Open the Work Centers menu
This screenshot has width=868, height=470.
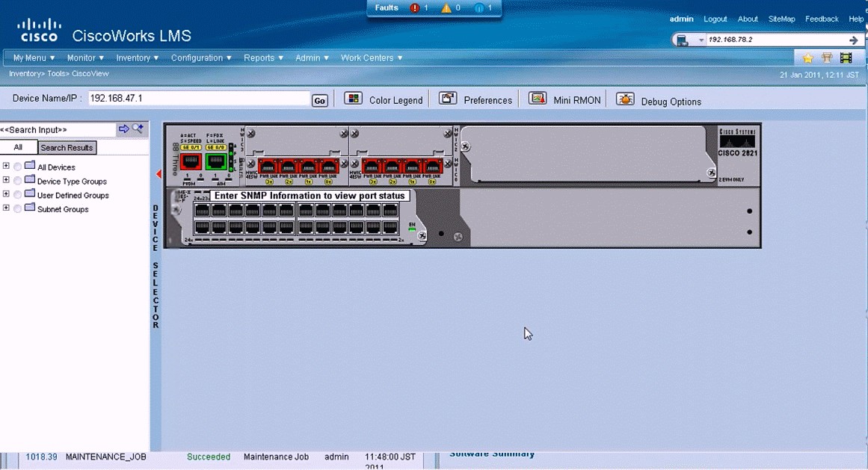372,58
